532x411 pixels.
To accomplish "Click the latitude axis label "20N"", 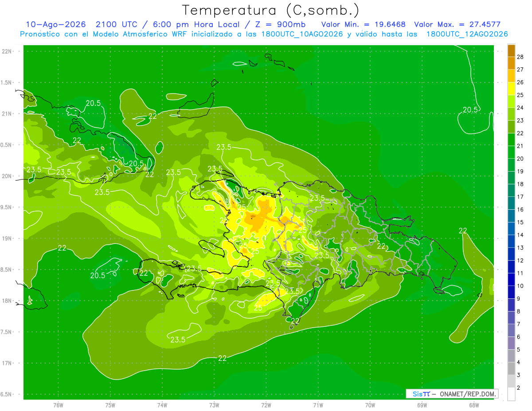I will tap(7, 176).
